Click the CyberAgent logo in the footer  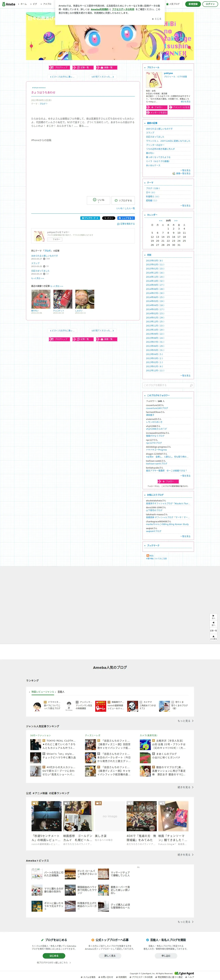point(184,973)
